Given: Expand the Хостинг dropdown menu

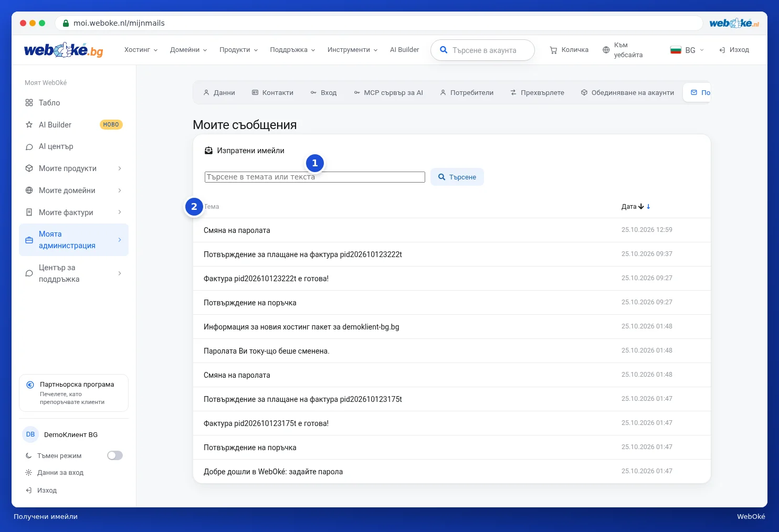Looking at the screenshot, I should [141, 50].
